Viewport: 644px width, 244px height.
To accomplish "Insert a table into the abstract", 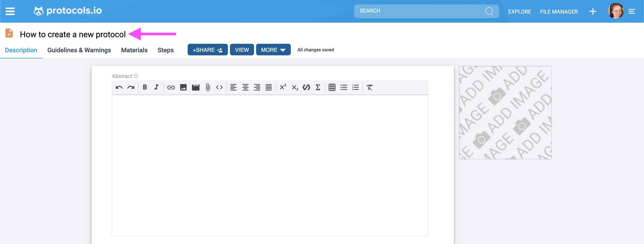I will [332, 87].
